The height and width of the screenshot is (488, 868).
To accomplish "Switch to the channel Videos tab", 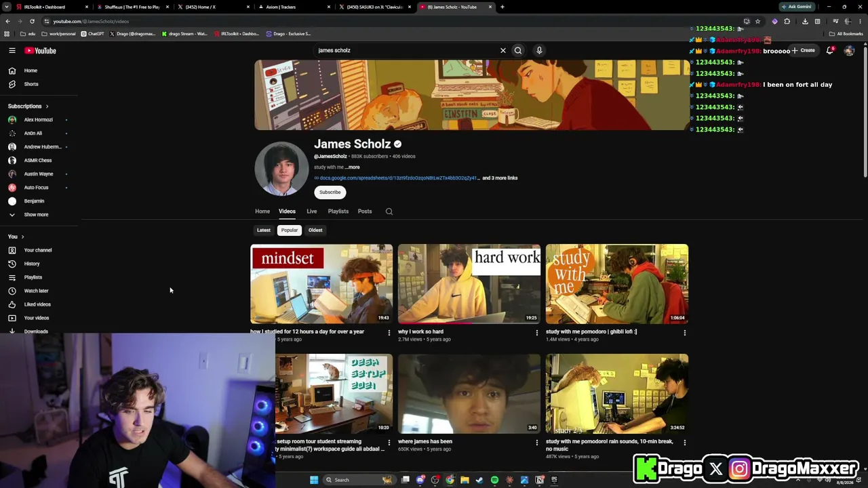I will point(287,211).
